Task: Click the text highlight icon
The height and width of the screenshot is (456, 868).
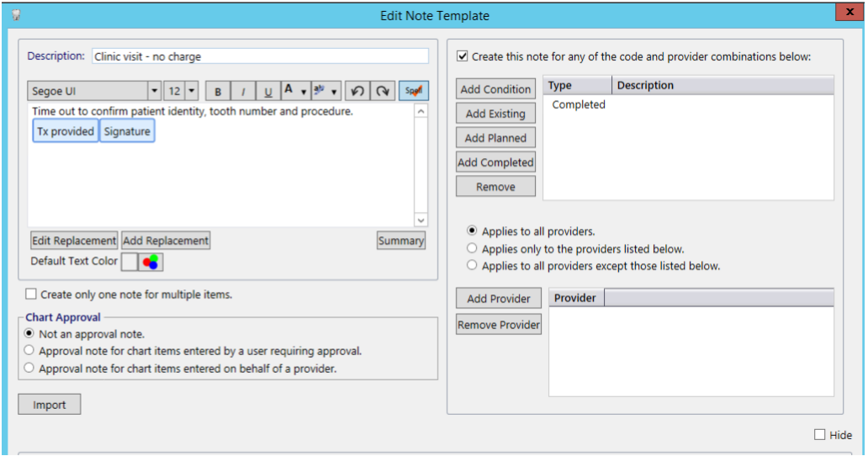Action: (x=319, y=90)
